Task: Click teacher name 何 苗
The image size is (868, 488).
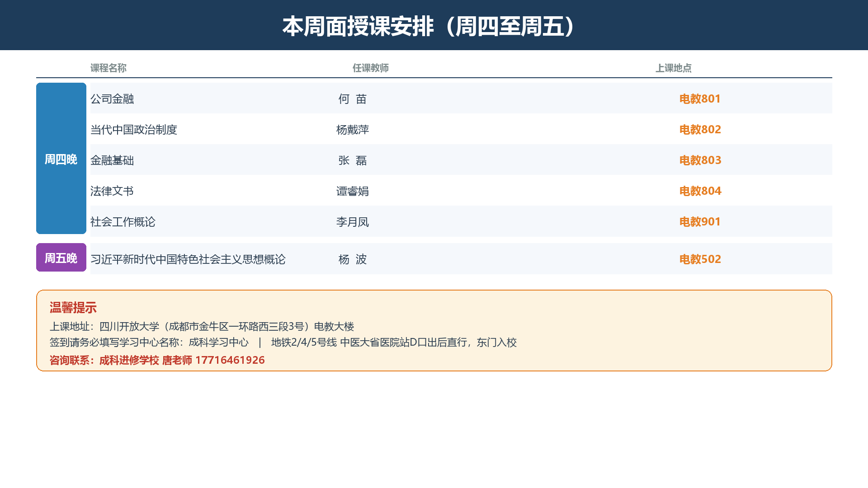Action: point(353,99)
